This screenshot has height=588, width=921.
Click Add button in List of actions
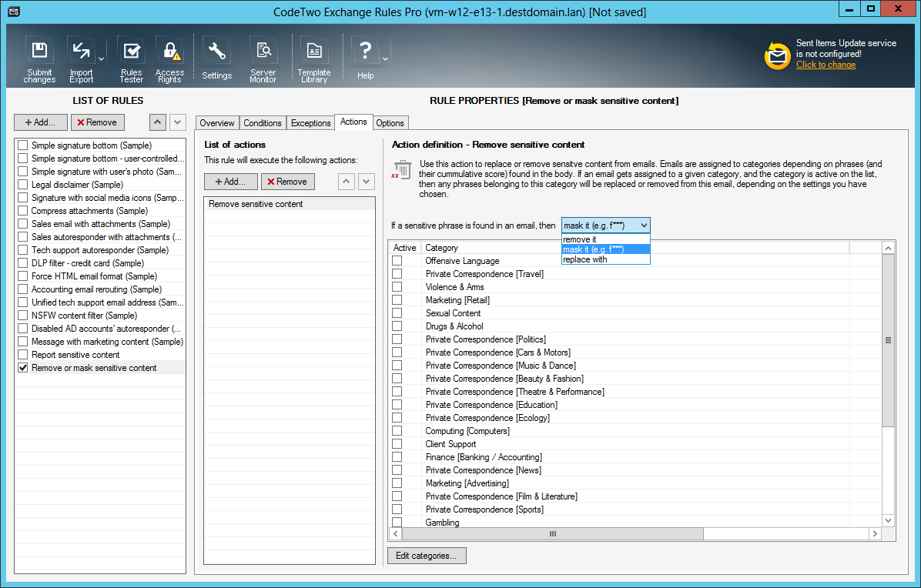coord(231,182)
